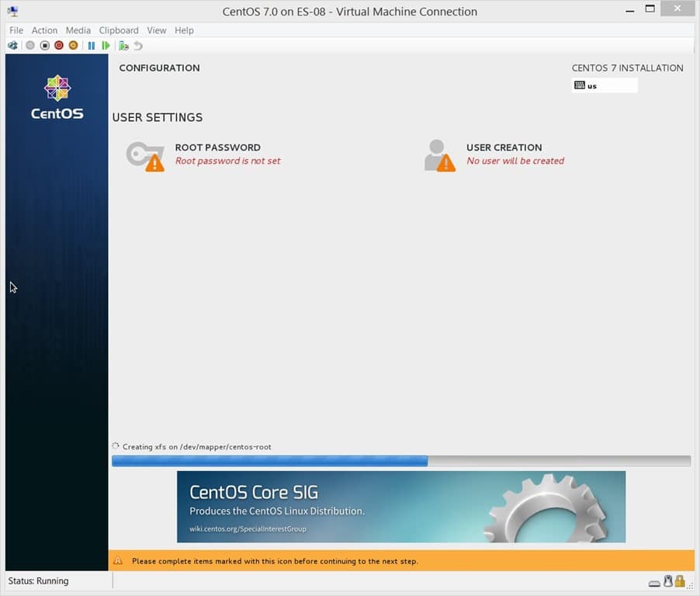The height and width of the screenshot is (596, 700).
Task: Pause the virtual machine via toolbar icon
Action: click(x=91, y=46)
